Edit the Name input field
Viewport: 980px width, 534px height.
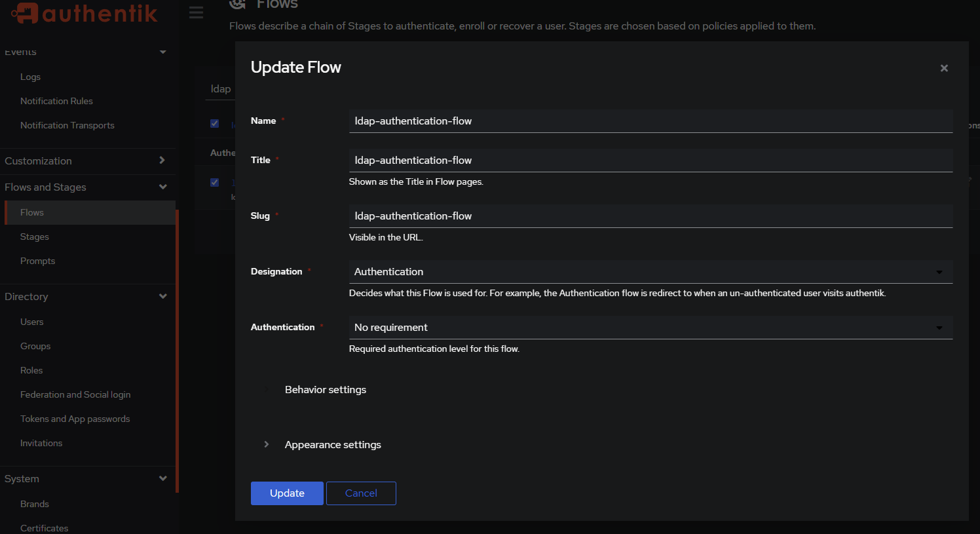pyautogui.click(x=650, y=121)
